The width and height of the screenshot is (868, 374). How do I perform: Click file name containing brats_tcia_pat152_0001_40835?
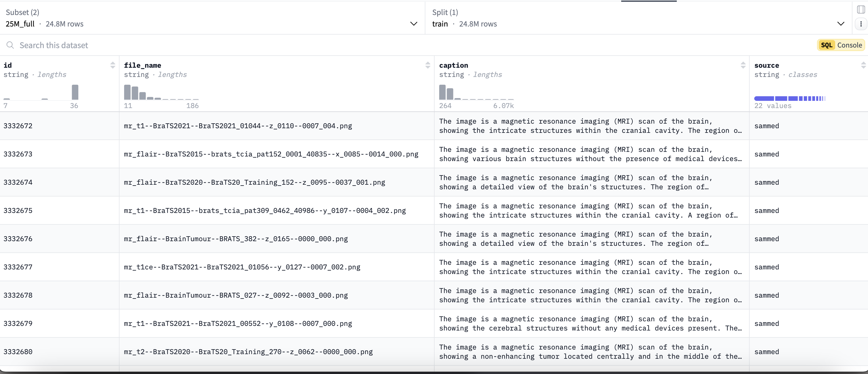pyautogui.click(x=271, y=154)
